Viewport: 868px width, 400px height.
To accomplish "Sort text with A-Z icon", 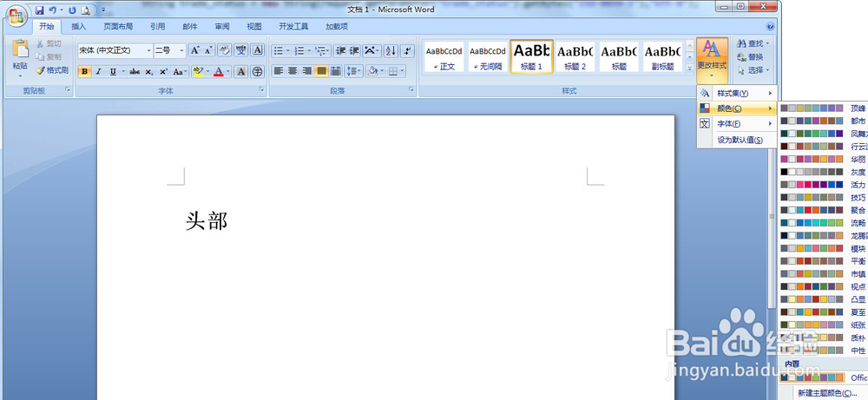I will click(391, 51).
